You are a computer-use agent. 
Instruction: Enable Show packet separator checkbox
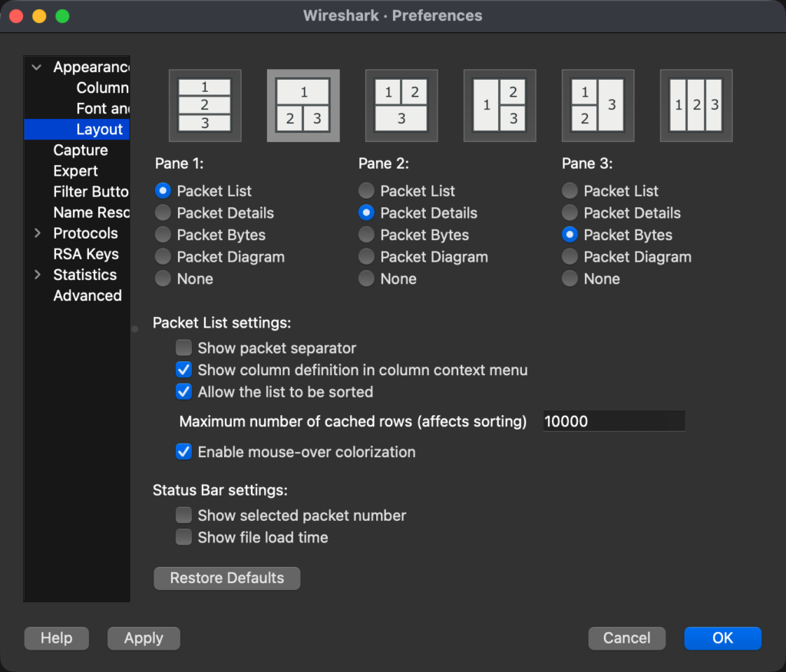184,348
